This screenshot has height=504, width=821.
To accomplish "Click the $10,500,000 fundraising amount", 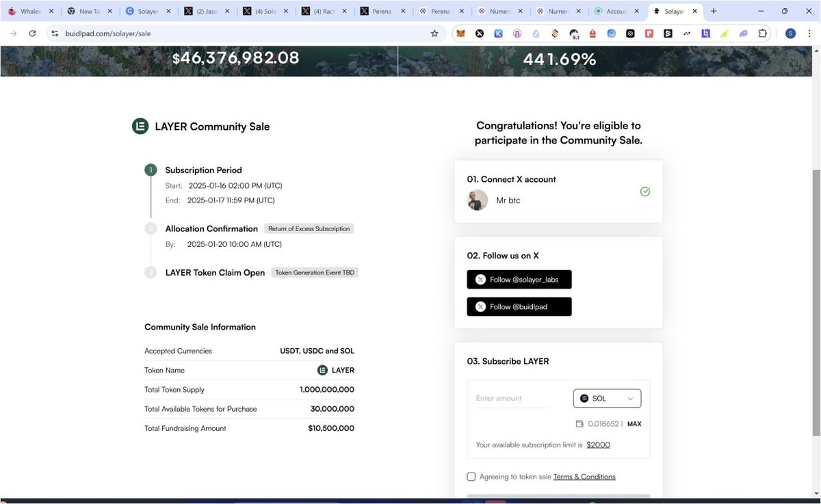I will tap(331, 428).
